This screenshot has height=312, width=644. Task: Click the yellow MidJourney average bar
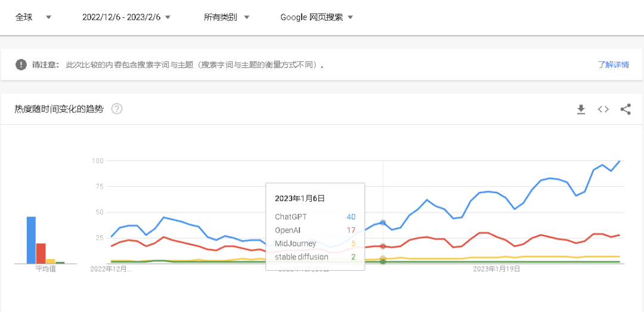[x=51, y=261]
